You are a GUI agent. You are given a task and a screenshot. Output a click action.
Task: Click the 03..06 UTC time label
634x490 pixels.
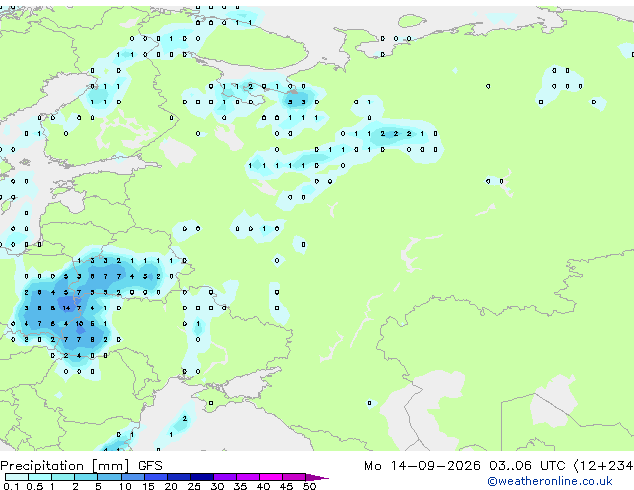(x=527, y=466)
